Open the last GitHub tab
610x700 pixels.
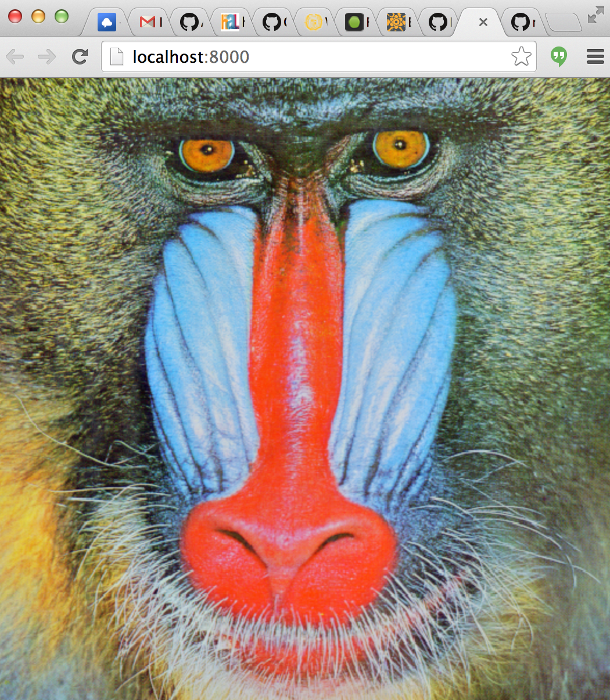520,23
